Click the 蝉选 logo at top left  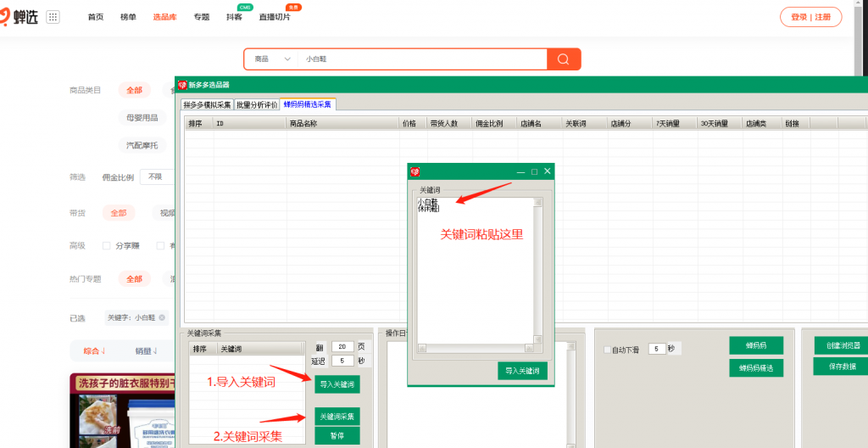(x=19, y=17)
